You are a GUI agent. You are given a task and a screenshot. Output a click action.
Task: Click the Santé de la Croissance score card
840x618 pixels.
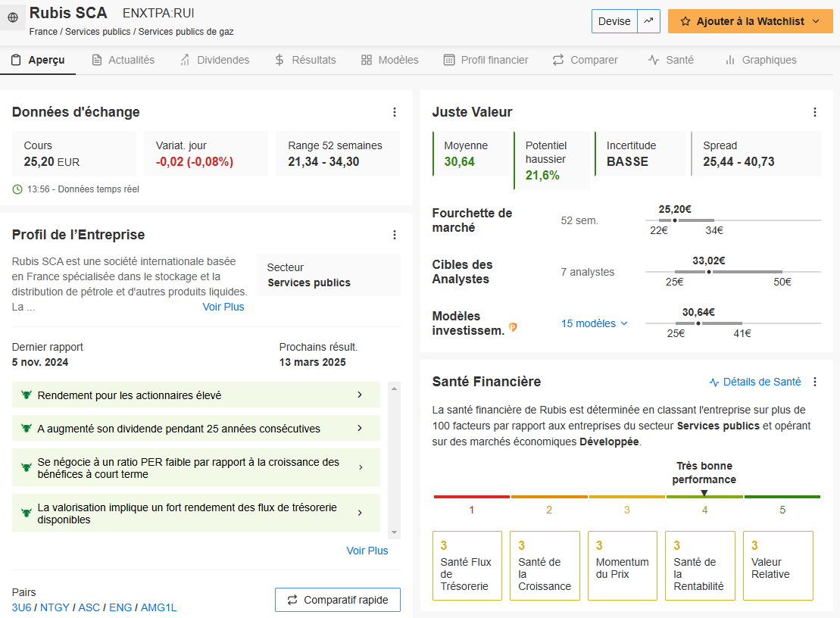pyautogui.click(x=545, y=566)
